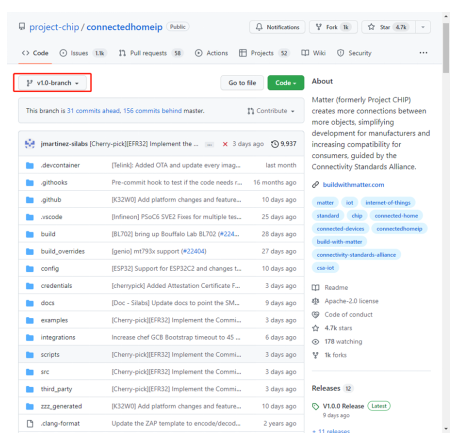Image resolution: width=456 pixels, height=445 pixels.
Task: Click the Go to file button
Action: [x=242, y=83]
